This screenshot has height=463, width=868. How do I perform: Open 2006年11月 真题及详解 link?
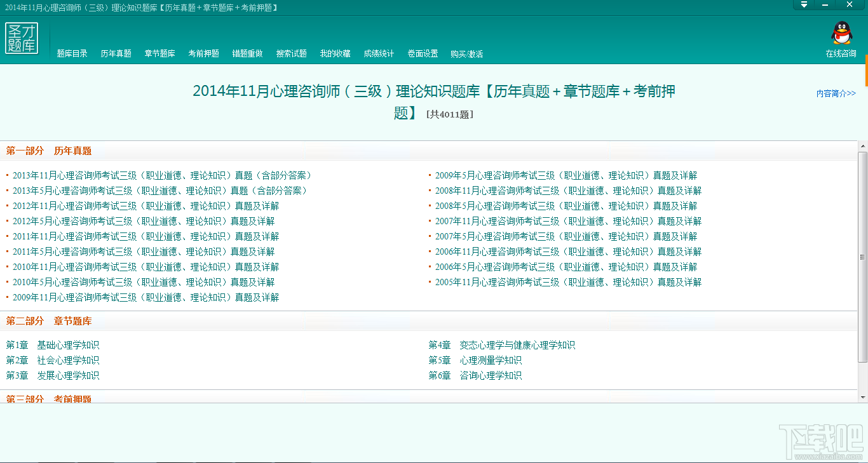[569, 252]
